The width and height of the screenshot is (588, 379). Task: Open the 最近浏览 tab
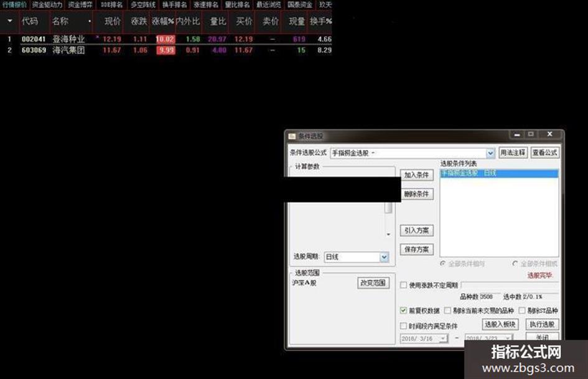269,4
